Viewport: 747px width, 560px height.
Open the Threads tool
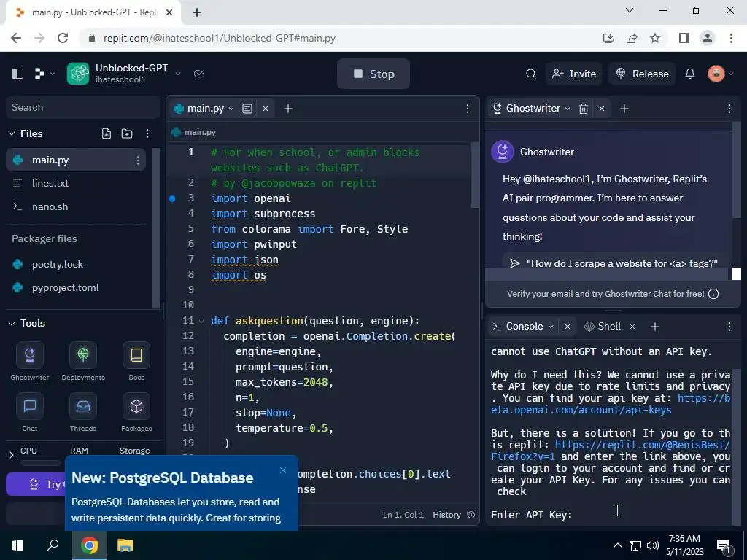[x=83, y=413]
